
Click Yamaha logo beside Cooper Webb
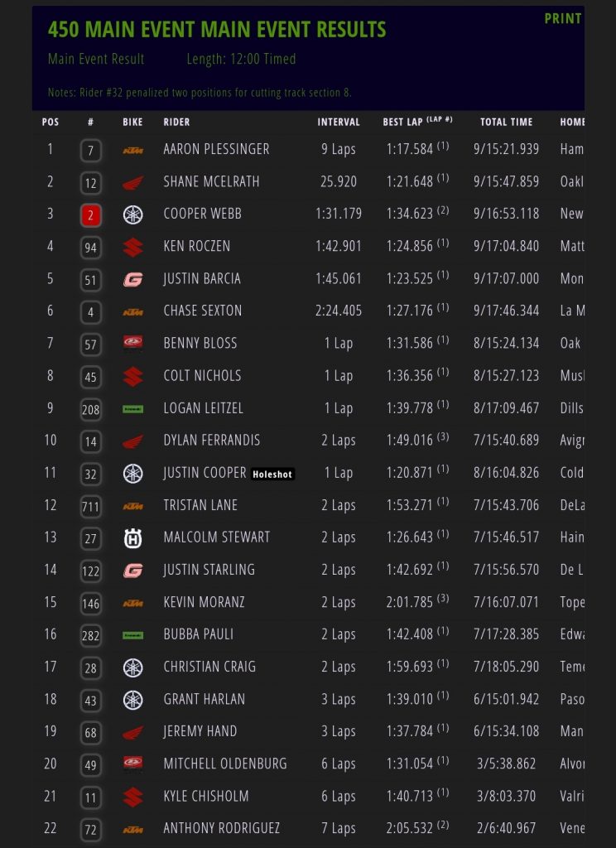[x=132, y=214]
